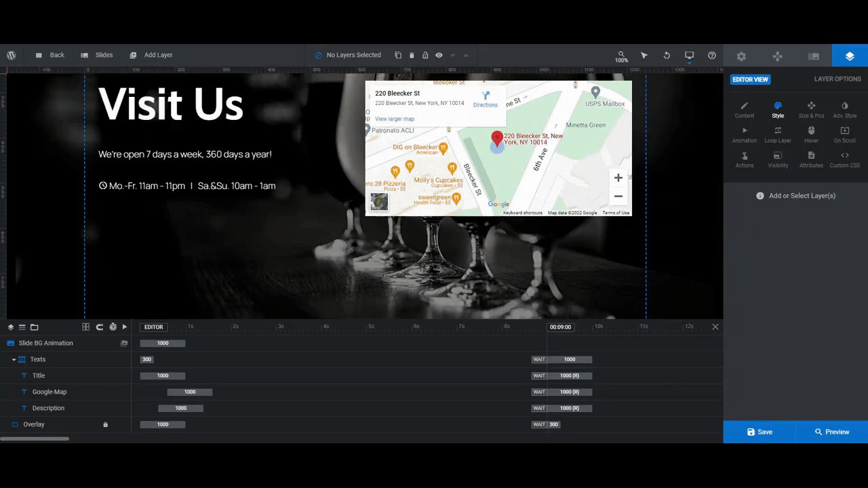Switch to layer options tab
The height and width of the screenshot is (488, 868).
850,56
